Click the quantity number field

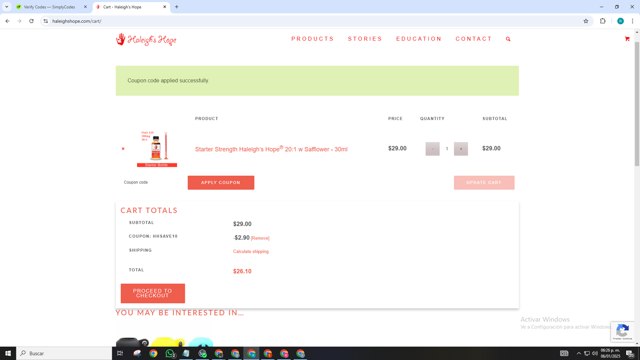[447, 149]
